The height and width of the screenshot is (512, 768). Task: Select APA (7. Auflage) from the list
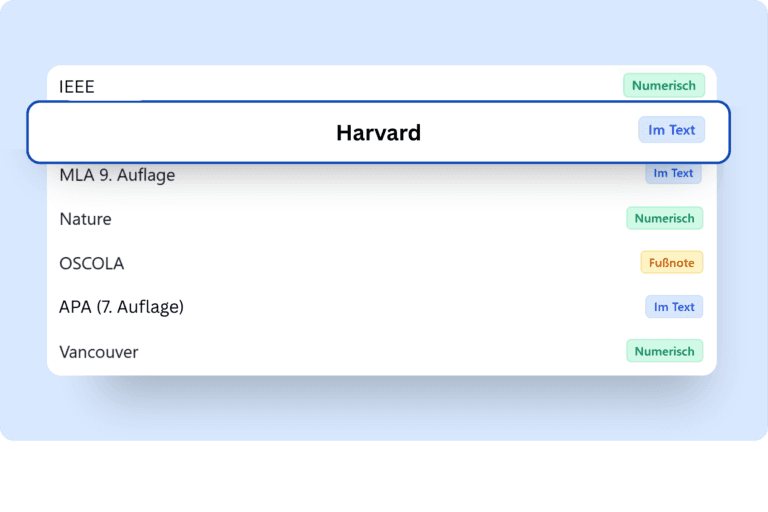(121, 307)
